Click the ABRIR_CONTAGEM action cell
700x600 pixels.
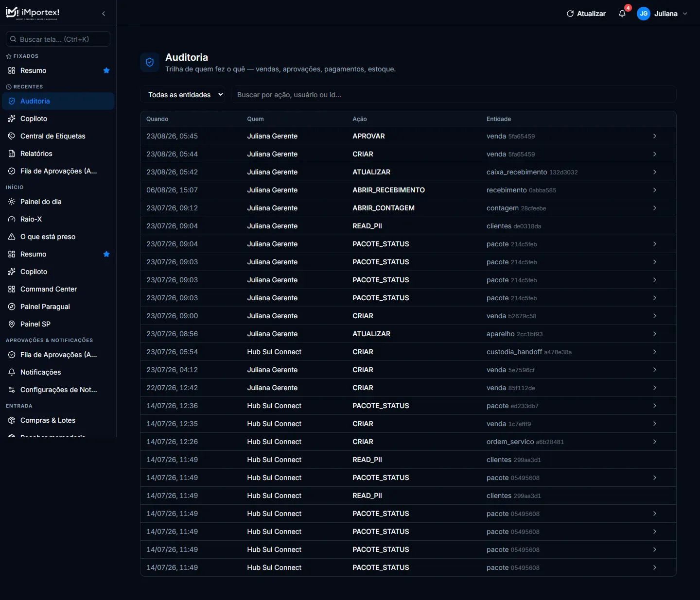point(384,208)
